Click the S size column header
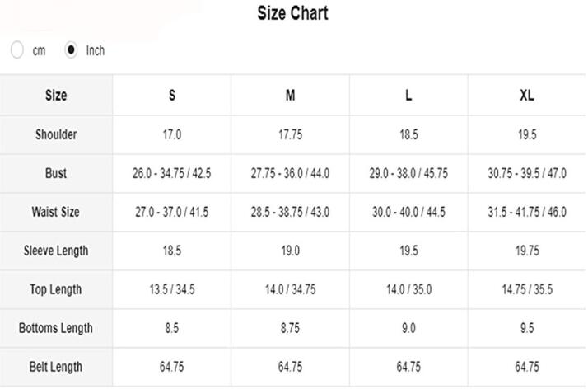588x389 pixels. point(172,96)
